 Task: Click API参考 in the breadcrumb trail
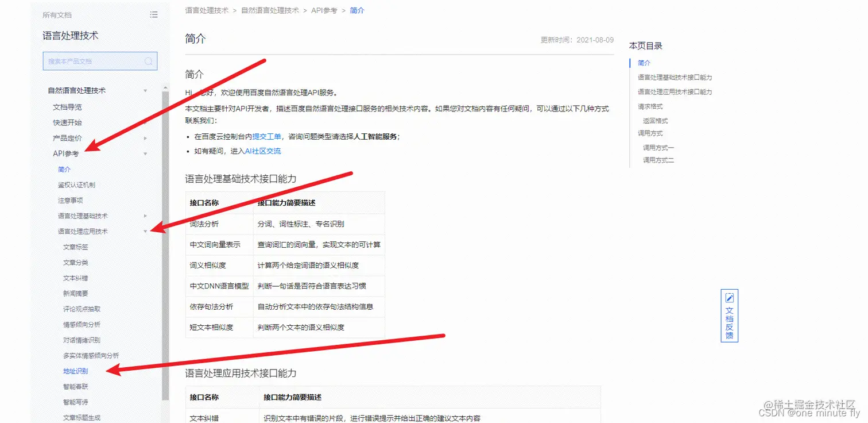[x=324, y=10]
